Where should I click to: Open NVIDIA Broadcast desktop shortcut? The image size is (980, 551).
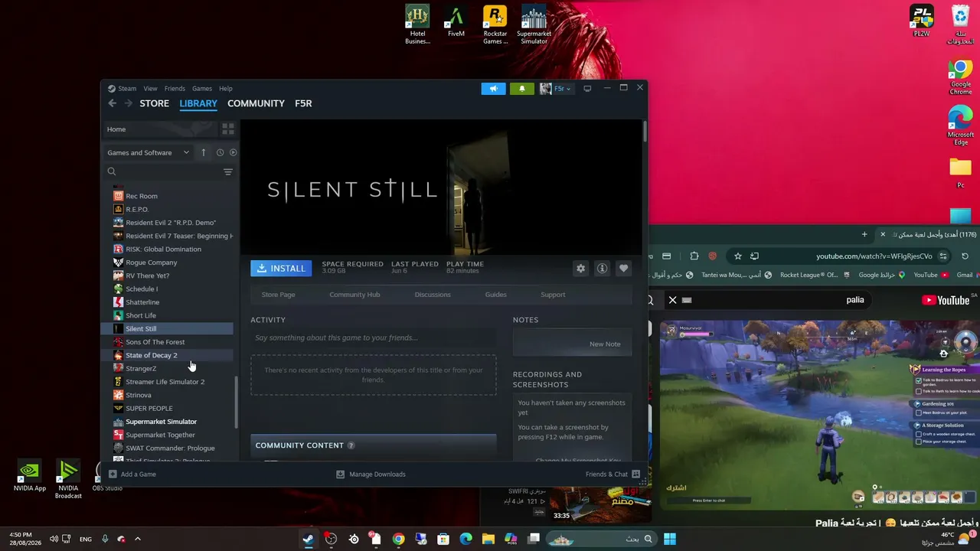(68, 480)
